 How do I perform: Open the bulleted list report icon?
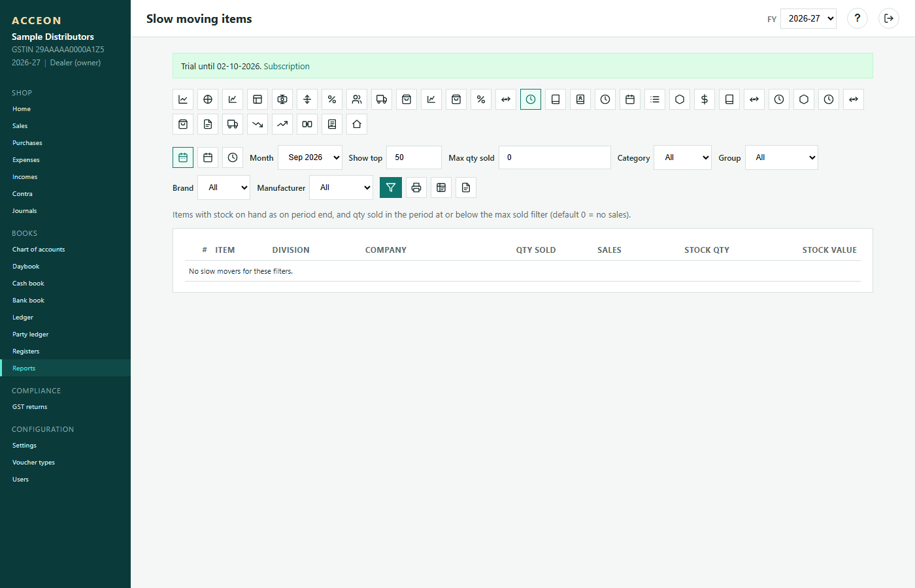pyautogui.click(x=655, y=99)
